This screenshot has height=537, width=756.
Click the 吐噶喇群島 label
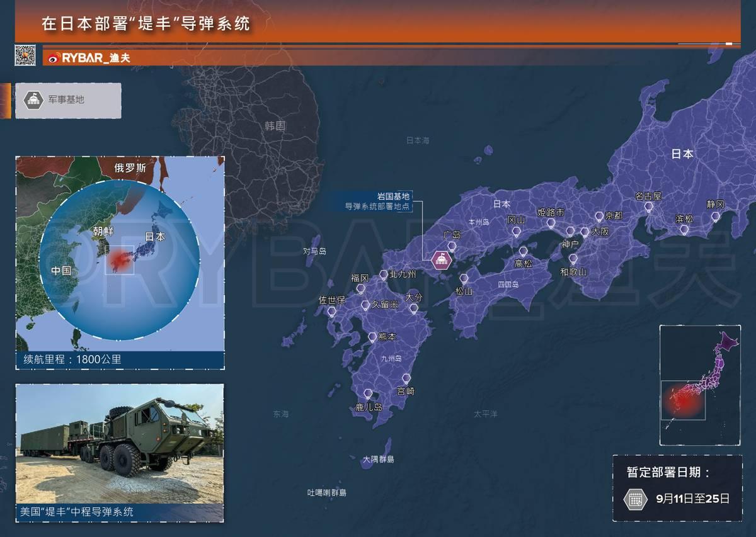[327, 492]
